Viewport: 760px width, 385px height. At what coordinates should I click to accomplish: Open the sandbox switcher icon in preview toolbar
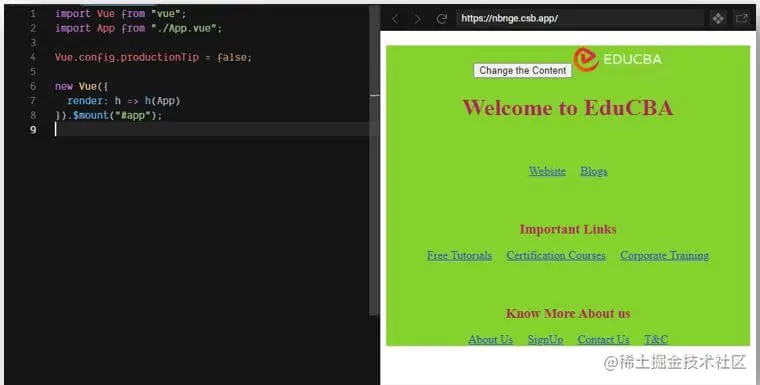(x=718, y=18)
